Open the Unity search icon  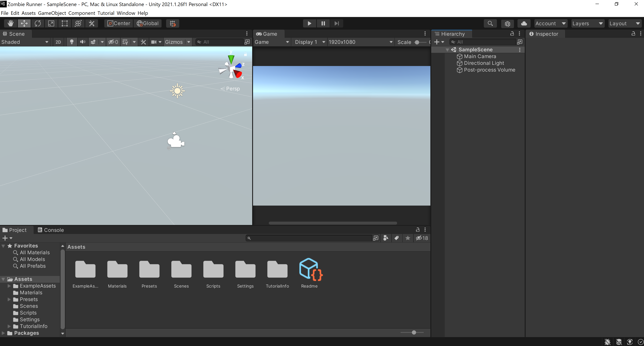(490, 23)
